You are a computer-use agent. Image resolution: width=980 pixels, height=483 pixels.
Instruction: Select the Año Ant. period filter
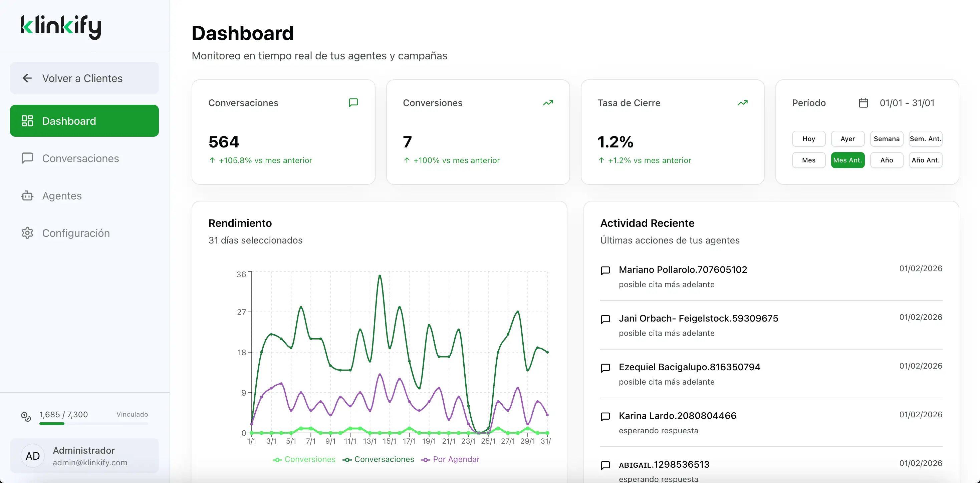pos(925,160)
